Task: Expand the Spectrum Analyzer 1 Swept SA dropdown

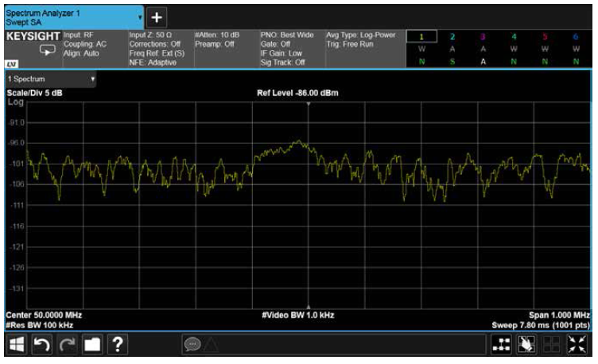Action: (74, 17)
